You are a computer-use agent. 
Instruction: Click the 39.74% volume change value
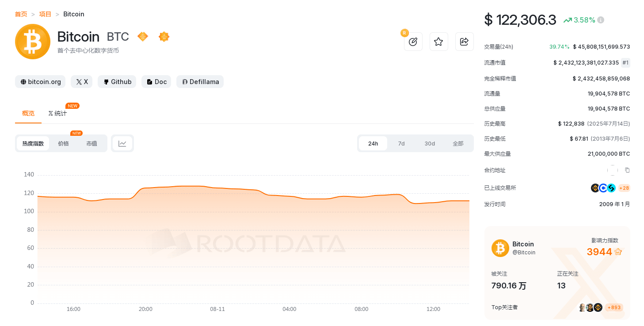(559, 47)
